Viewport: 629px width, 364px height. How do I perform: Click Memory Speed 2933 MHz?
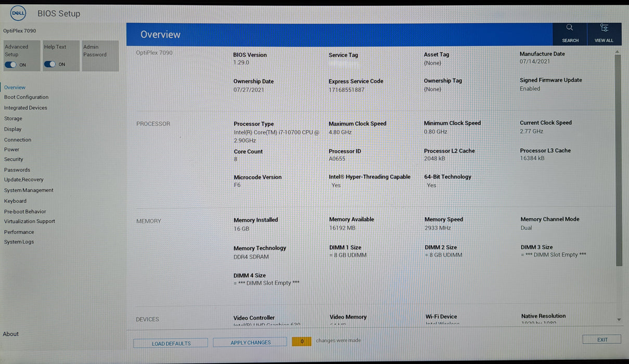click(438, 228)
